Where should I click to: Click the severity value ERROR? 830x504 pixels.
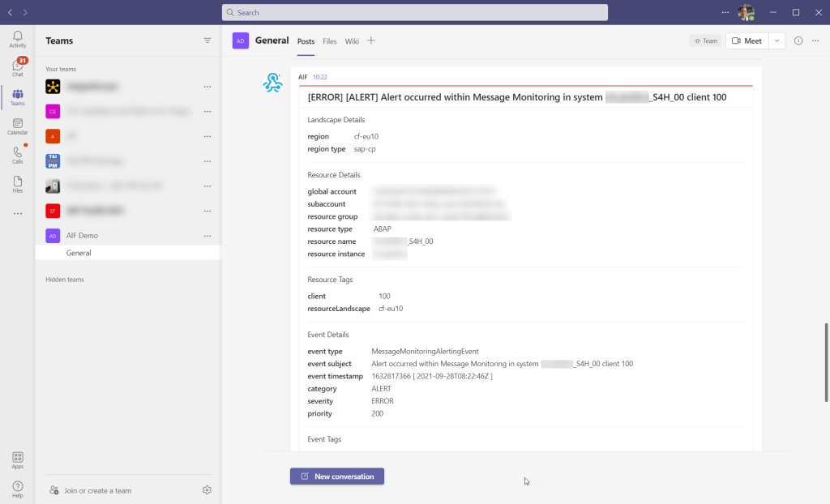click(383, 401)
